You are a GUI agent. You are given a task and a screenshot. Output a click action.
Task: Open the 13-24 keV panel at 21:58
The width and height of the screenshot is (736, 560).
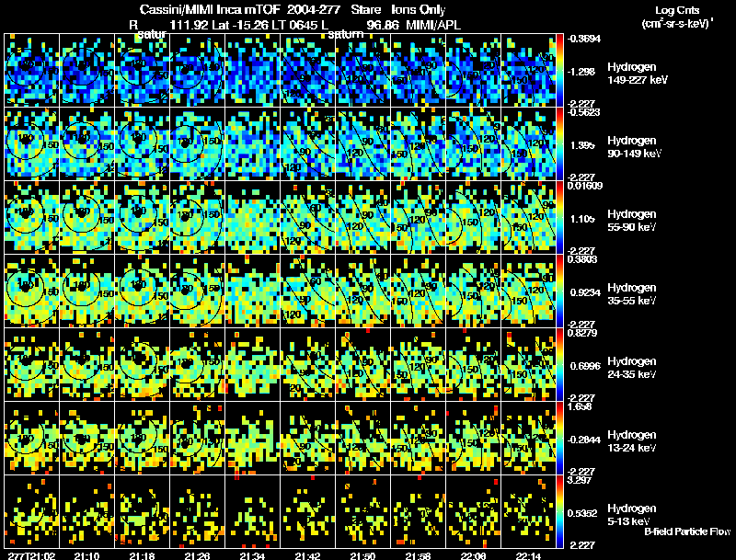click(419, 439)
